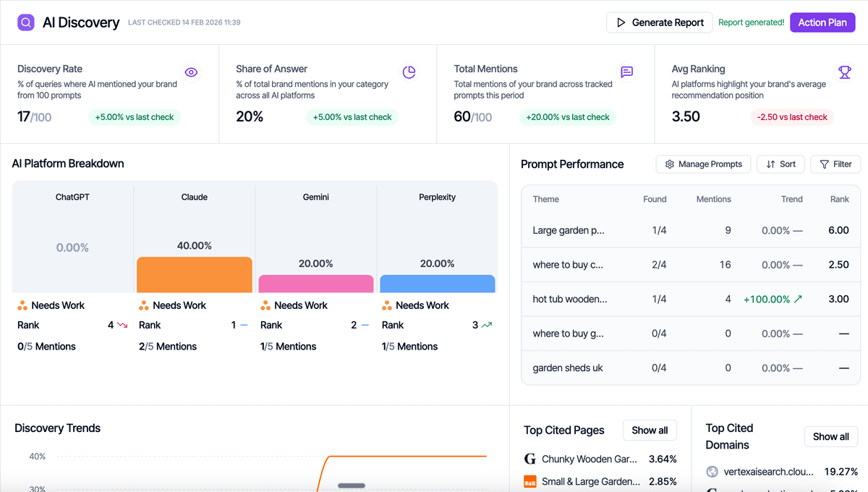This screenshot has width=868, height=492.
Task: Open the Filter menu in Prompt Performance
Action: 835,164
